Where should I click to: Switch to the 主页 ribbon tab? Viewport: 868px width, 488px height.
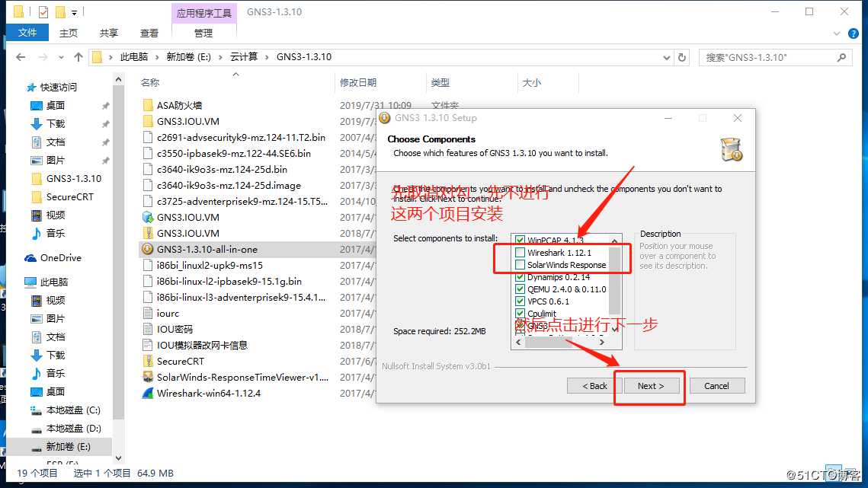click(69, 33)
